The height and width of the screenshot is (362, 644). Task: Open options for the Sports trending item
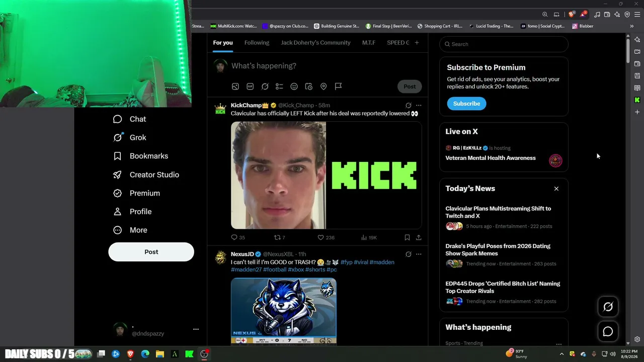tap(558, 344)
